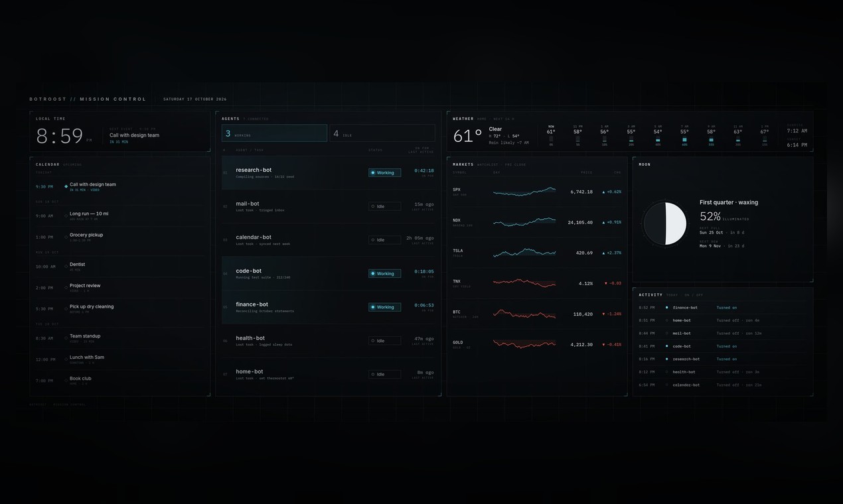Click the GOLD price 4,212.30
Viewport: 843px width, 504px height.
pos(581,344)
